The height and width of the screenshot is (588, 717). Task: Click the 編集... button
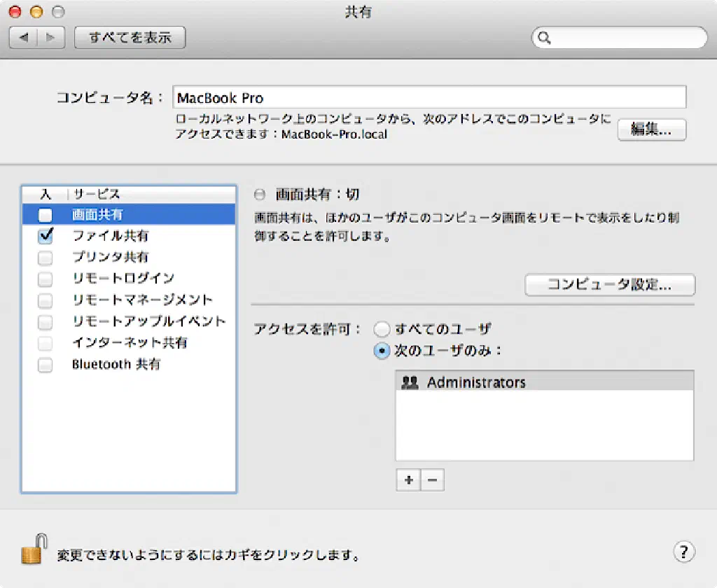[651, 129]
